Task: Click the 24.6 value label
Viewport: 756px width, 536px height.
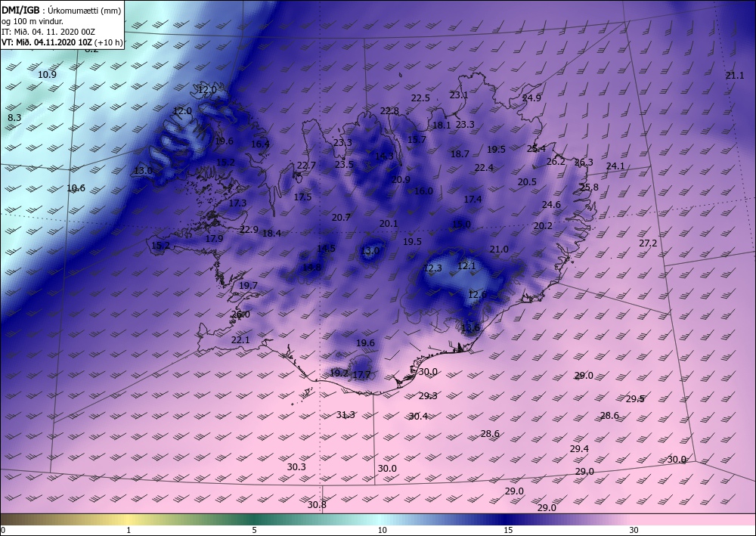Action: pos(551,205)
